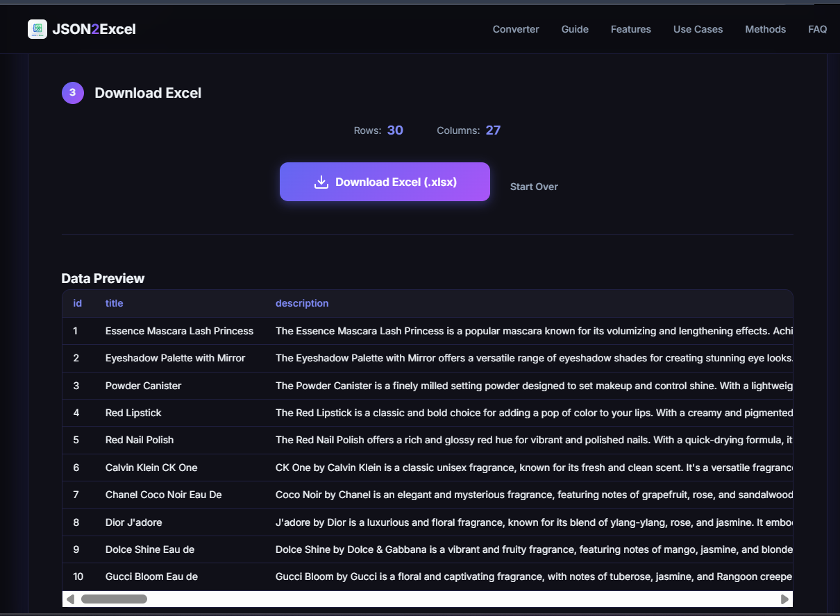
Task: Select the 'Powder Canister' title cell
Action: (143, 386)
